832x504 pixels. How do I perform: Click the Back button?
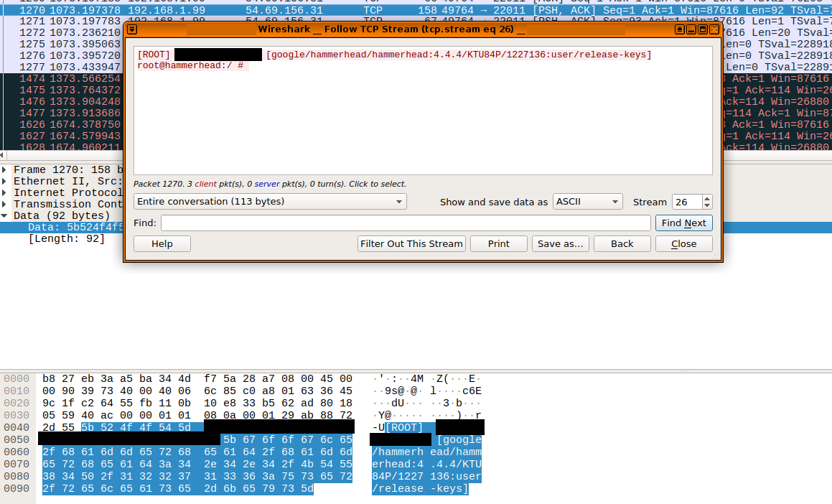tap(622, 244)
